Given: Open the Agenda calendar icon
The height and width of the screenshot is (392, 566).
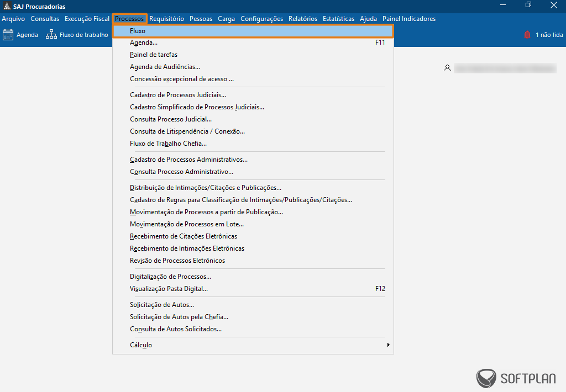Looking at the screenshot, I should click(9, 34).
